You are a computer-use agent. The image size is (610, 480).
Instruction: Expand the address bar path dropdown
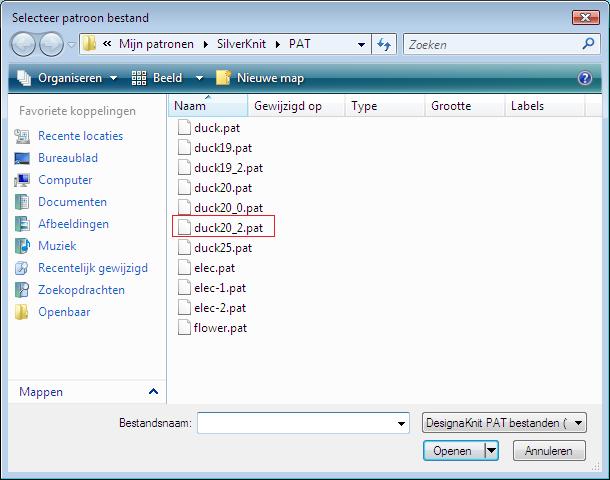pyautogui.click(x=361, y=45)
